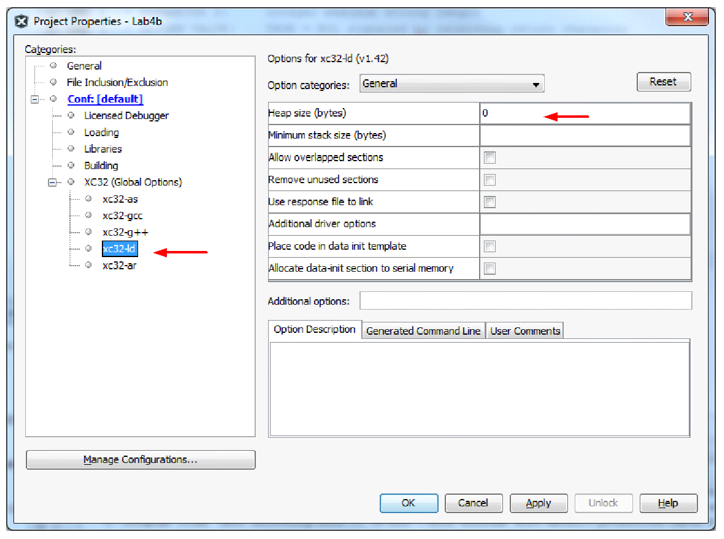The image size is (724, 539).
Task: Click the node bullet icon beside xc32-gcc
Action: 89,216
